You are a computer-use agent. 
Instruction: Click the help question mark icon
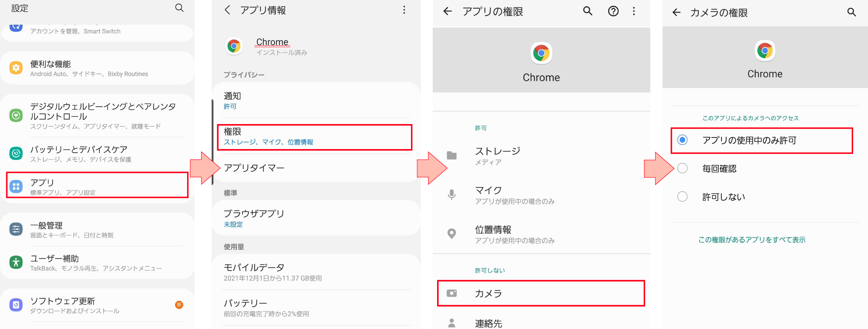(613, 12)
